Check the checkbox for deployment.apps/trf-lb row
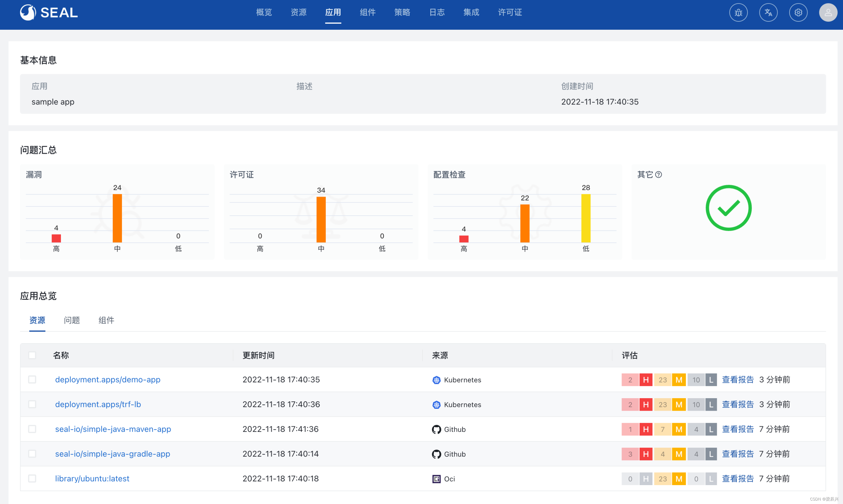843x504 pixels. coord(32,404)
